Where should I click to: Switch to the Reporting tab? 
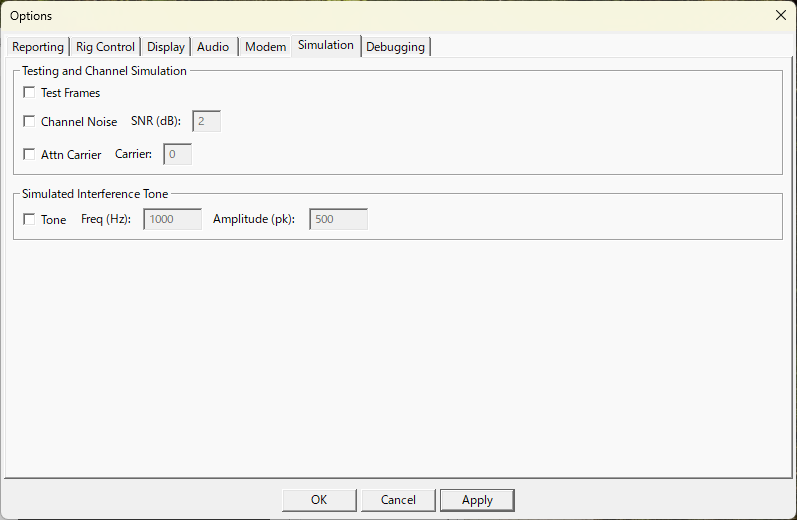point(38,47)
